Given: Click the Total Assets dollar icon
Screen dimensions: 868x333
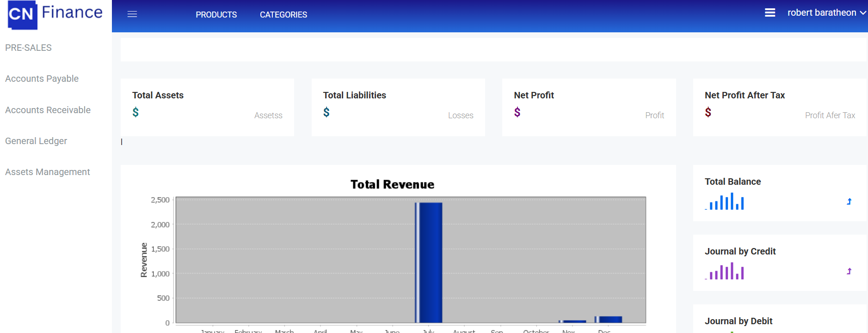Looking at the screenshot, I should tap(135, 112).
